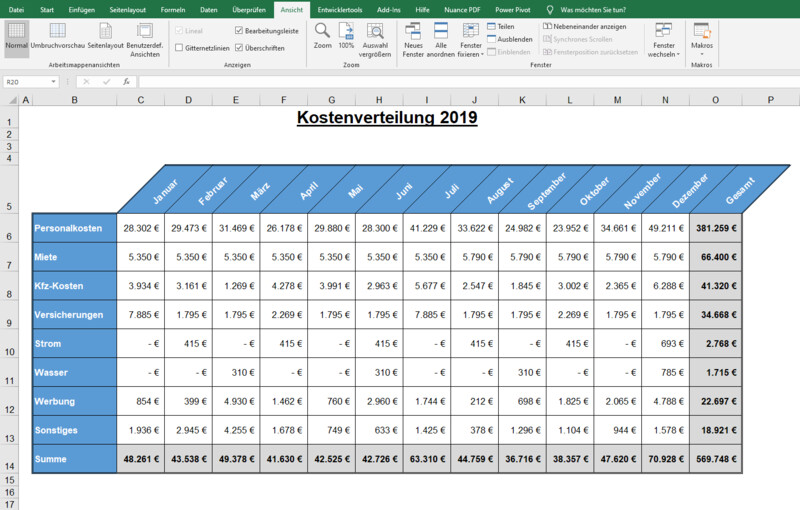Click into the formula bar field
Viewport: 800px width, 510px height.
pyautogui.click(x=468, y=82)
